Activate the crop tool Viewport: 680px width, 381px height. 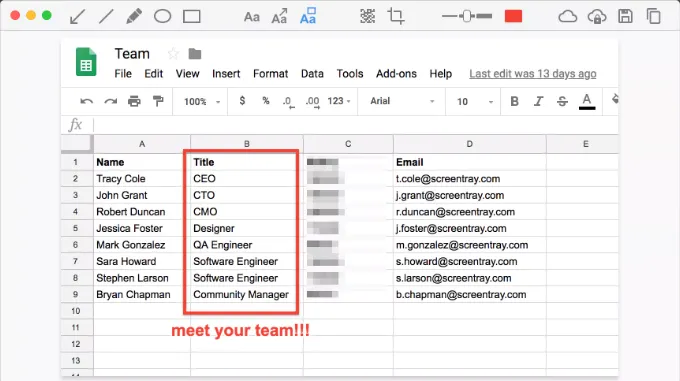tap(396, 16)
